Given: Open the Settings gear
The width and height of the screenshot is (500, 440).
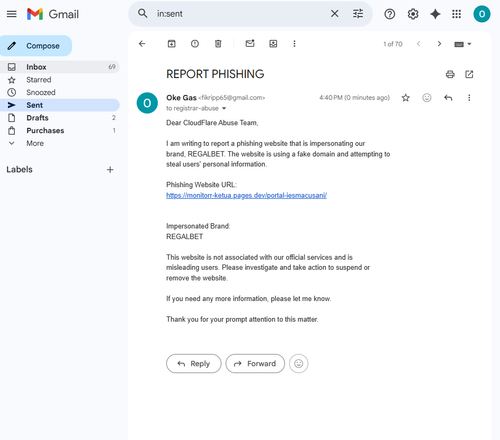Looking at the screenshot, I should point(413,14).
